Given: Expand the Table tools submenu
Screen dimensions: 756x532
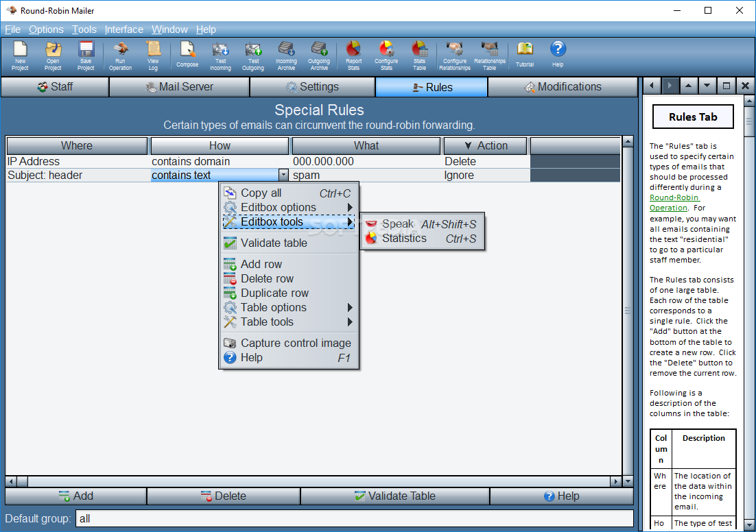Looking at the screenshot, I should point(289,322).
